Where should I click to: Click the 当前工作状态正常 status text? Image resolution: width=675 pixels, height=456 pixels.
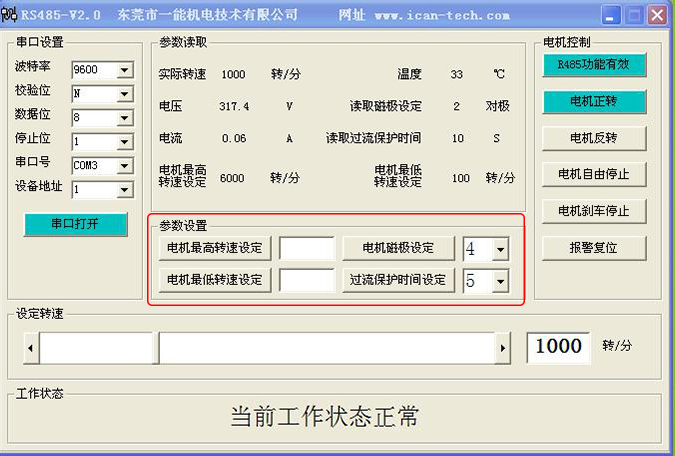click(x=325, y=416)
